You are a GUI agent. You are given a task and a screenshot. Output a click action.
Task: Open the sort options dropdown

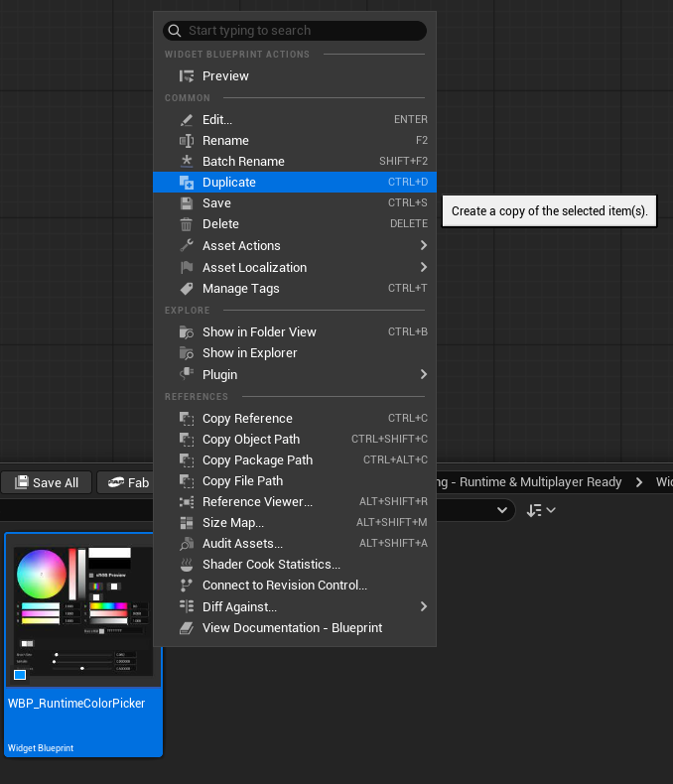[x=541, y=510]
